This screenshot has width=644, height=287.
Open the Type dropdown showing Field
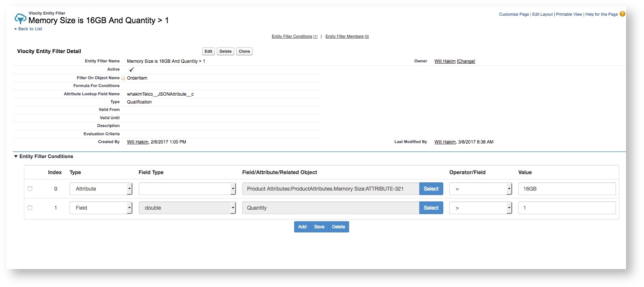click(101, 208)
